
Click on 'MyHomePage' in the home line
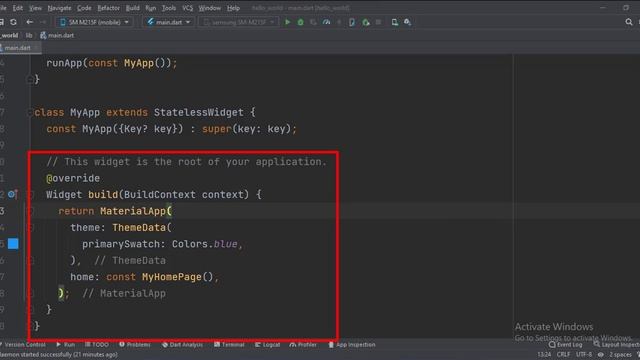pyautogui.click(x=172, y=277)
